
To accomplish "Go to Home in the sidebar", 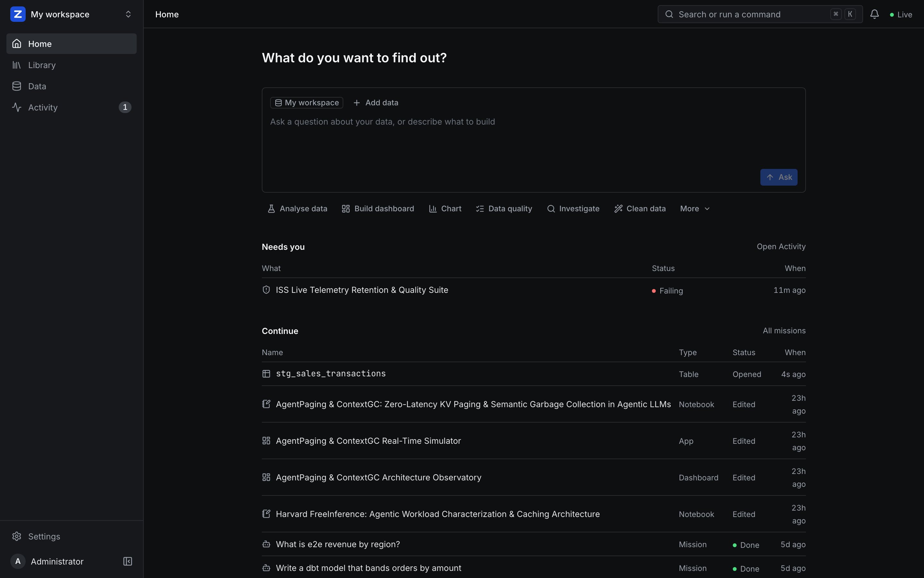I will [x=72, y=44].
